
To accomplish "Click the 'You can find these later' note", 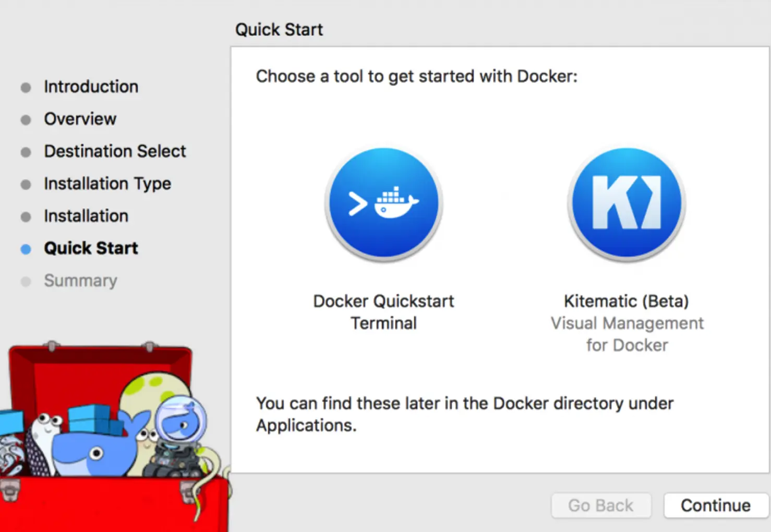I will tap(464, 414).
